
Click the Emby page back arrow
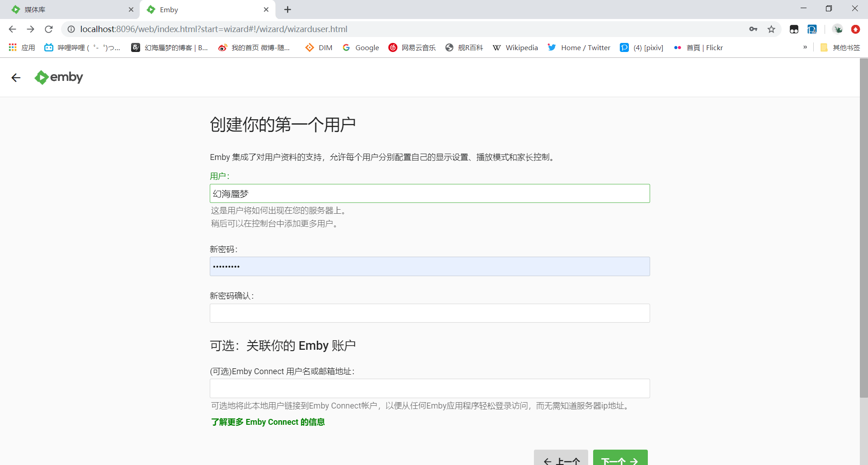16,78
